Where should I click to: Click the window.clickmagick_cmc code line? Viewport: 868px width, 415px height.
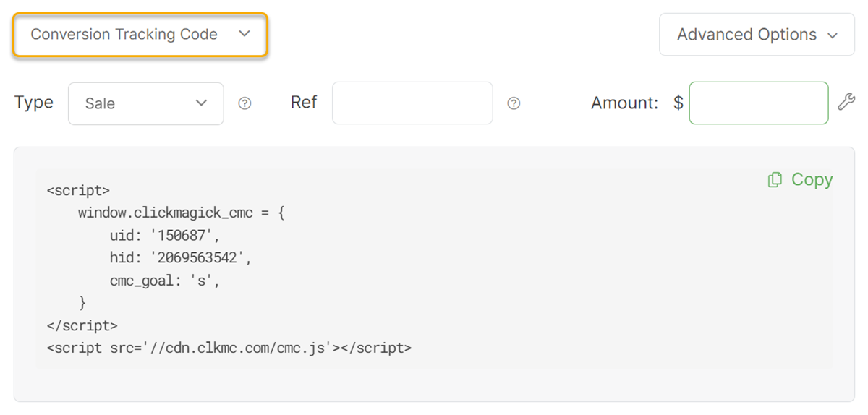pyautogui.click(x=181, y=213)
